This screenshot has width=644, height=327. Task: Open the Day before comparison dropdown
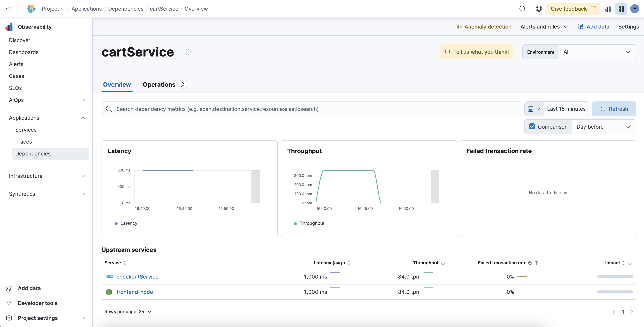point(603,127)
